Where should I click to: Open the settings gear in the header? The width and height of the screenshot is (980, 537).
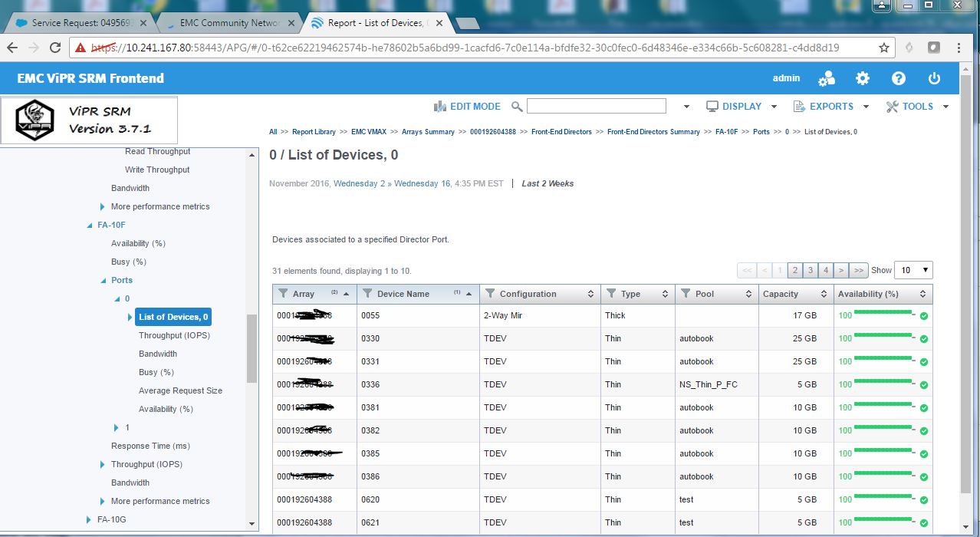[x=863, y=78]
